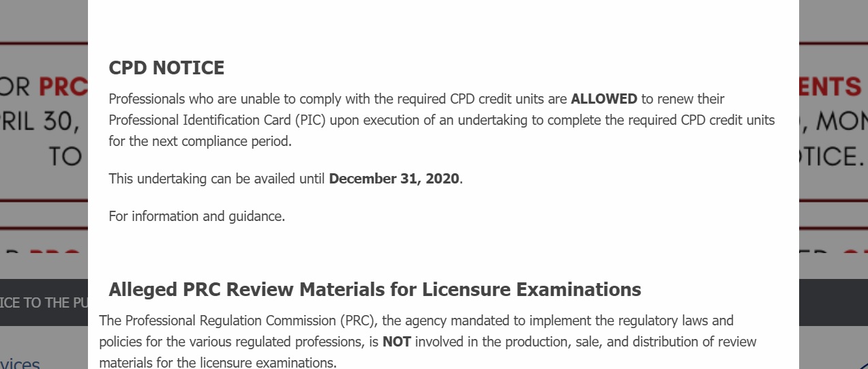Click the 'RIL 30,' banner text
The width and height of the screenshot is (868, 369).
click(x=41, y=122)
